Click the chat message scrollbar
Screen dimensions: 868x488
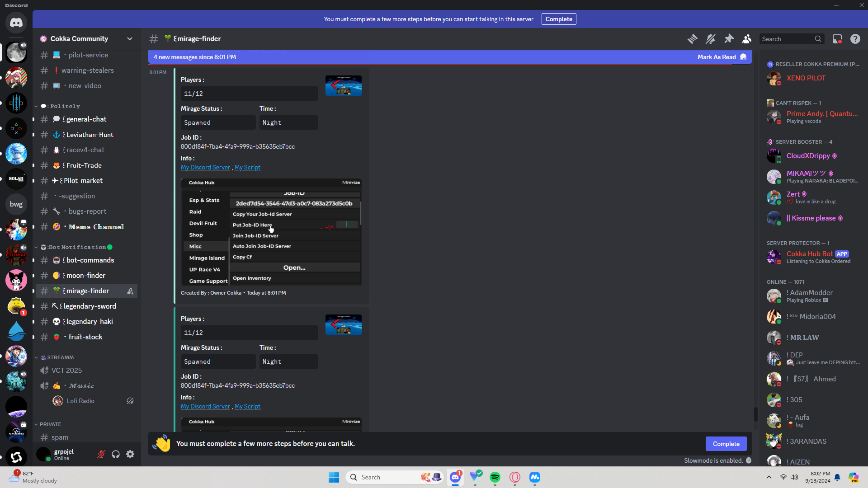point(755,414)
